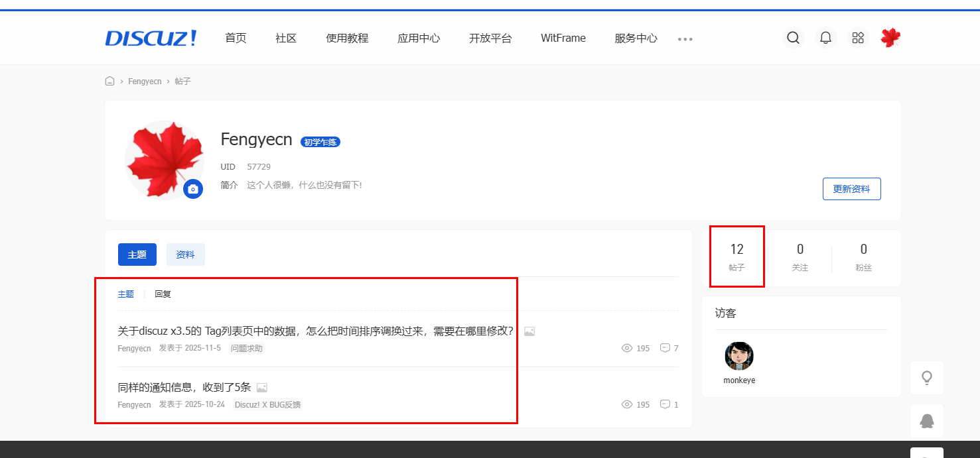Expand the Fengyecn breadcrumb entry
This screenshot has height=458, width=980.
pyautogui.click(x=145, y=80)
